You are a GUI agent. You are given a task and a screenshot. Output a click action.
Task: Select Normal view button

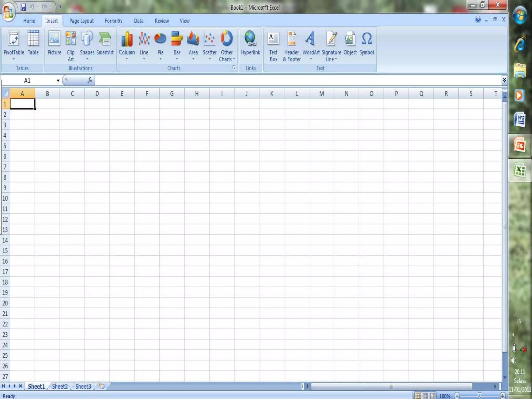pyautogui.click(x=418, y=396)
